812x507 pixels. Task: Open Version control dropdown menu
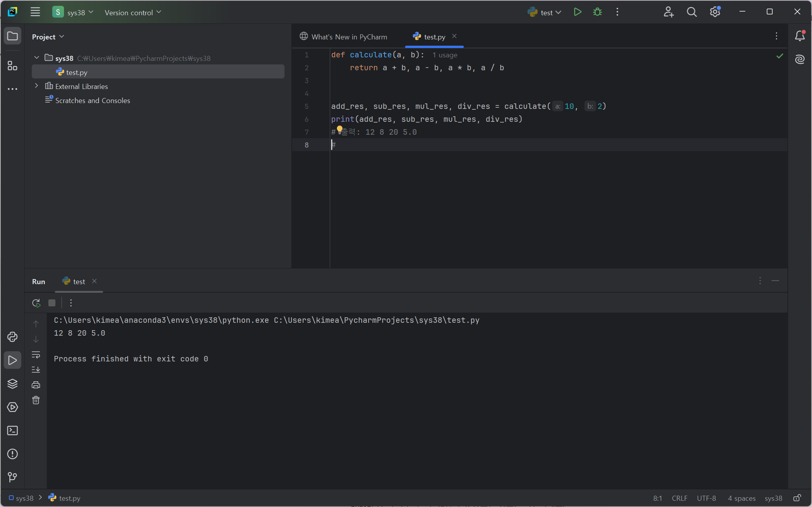coord(133,12)
